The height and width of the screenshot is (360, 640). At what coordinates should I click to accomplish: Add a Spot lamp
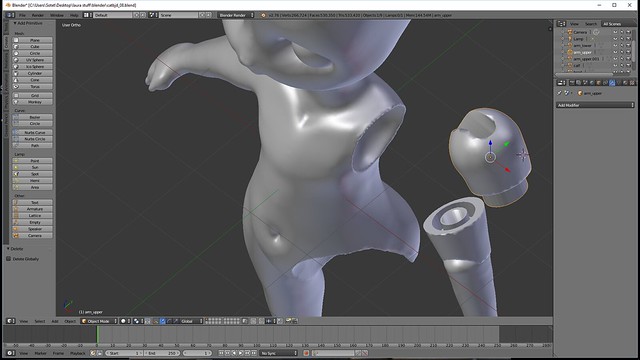pos(32,174)
